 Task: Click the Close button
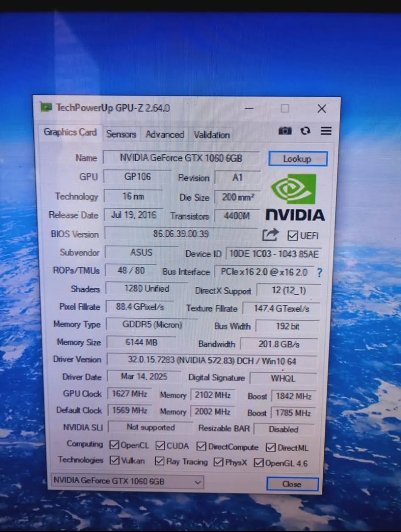pyautogui.click(x=292, y=484)
